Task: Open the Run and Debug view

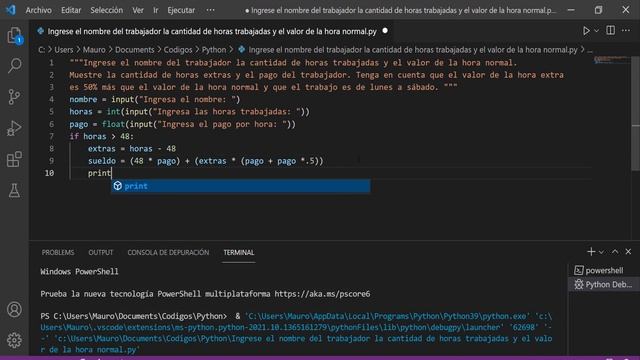Action: point(14,128)
